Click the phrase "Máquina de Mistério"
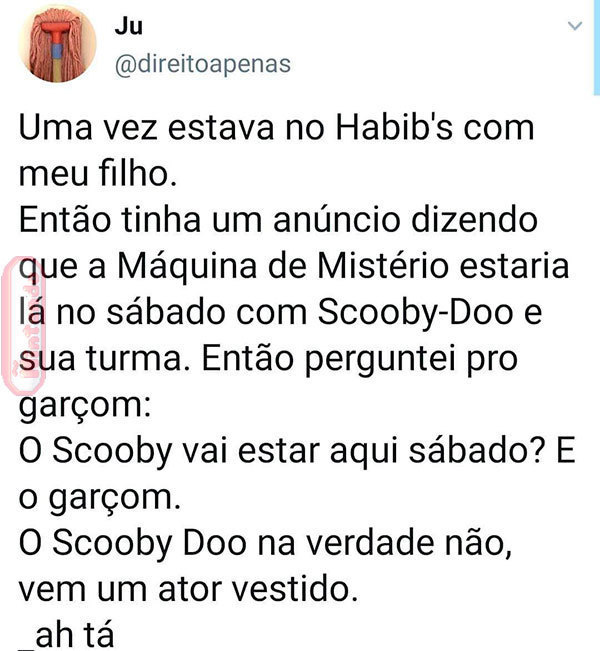The image size is (600, 651). click(283, 266)
